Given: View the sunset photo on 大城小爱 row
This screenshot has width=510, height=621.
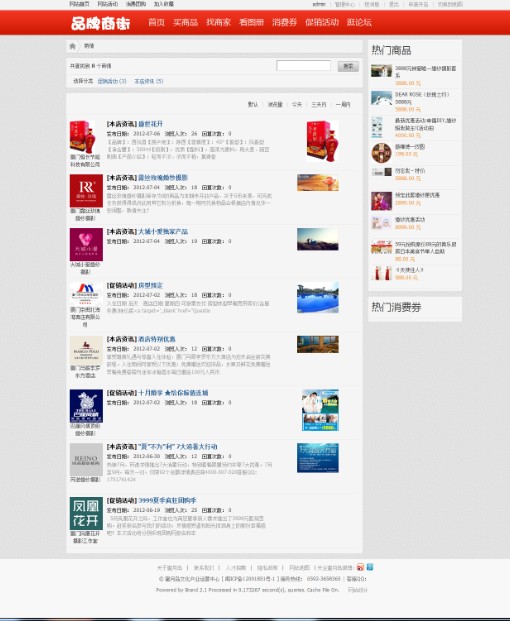Looking at the screenshot, I should (318, 239).
